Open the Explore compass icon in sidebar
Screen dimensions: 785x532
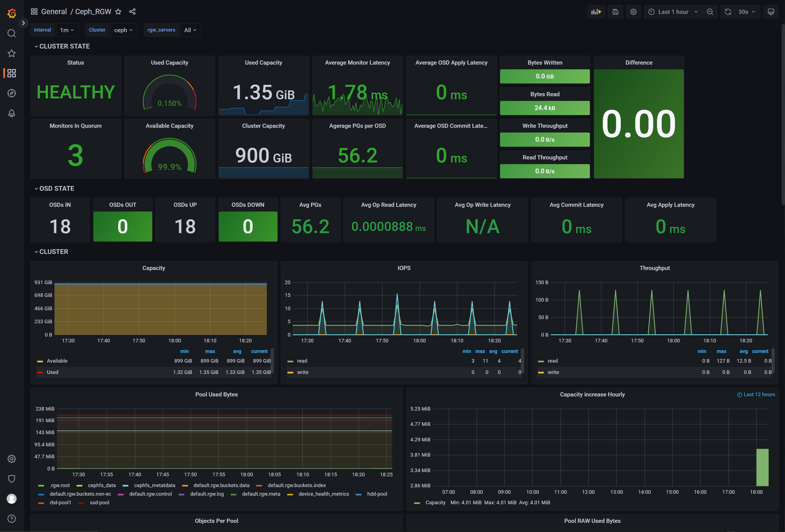(x=11, y=93)
